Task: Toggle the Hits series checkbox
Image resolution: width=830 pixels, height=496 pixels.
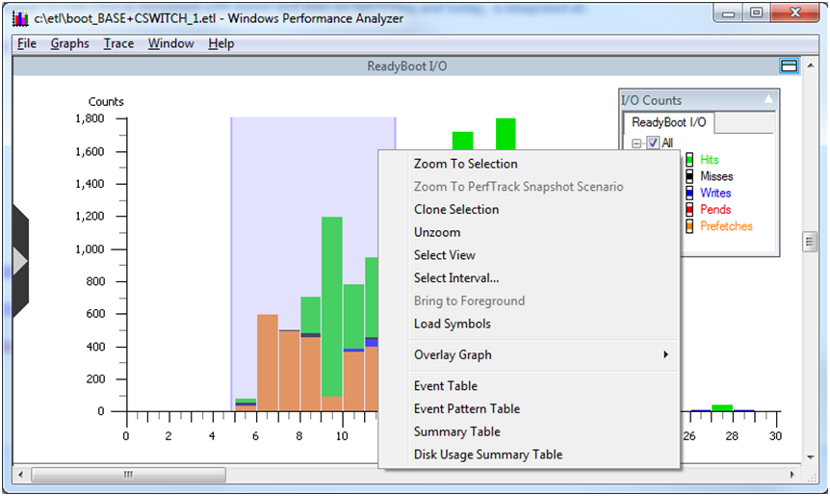Action: tap(689, 159)
